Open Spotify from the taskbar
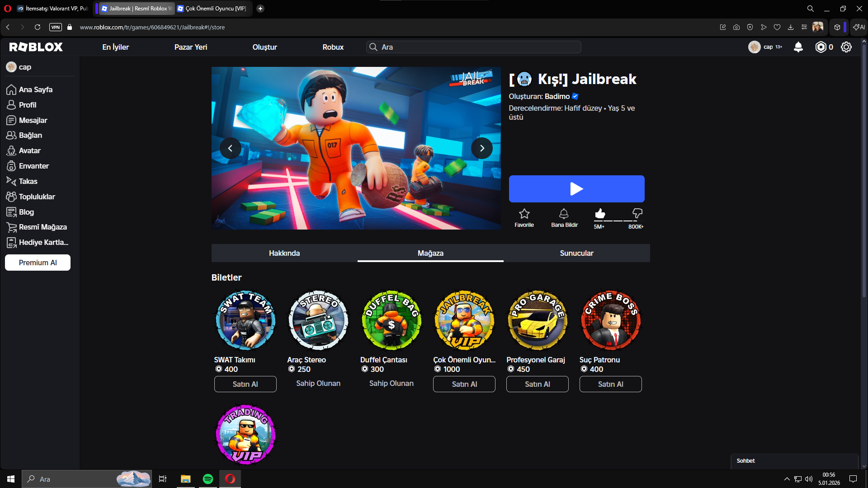The width and height of the screenshot is (868, 488). 208,479
